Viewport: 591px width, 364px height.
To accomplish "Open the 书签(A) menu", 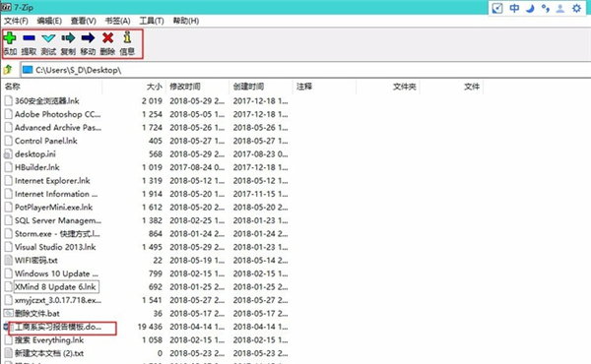I will click(117, 21).
